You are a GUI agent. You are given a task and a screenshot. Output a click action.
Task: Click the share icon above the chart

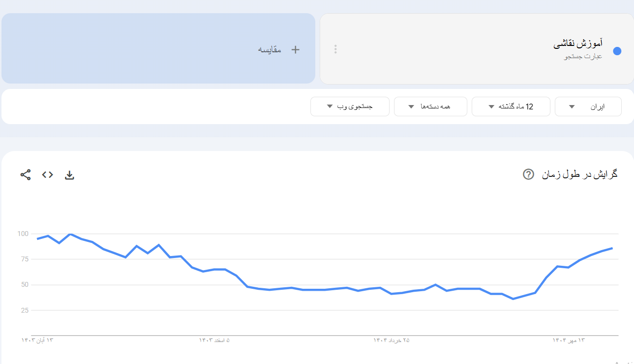25,174
